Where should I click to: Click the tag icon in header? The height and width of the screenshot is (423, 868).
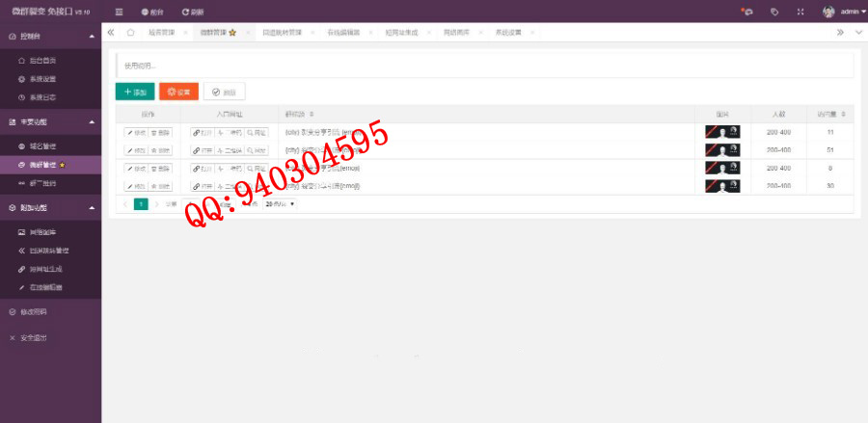pyautogui.click(x=774, y=12)
